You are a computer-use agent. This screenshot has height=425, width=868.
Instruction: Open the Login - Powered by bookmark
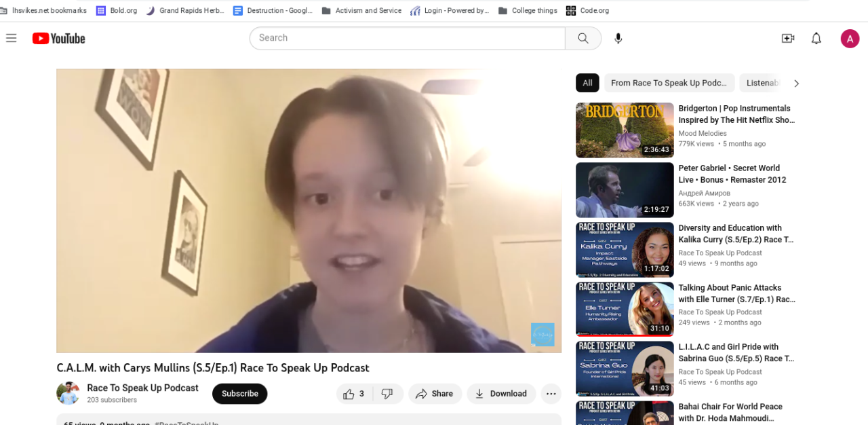tap(449, 10)
